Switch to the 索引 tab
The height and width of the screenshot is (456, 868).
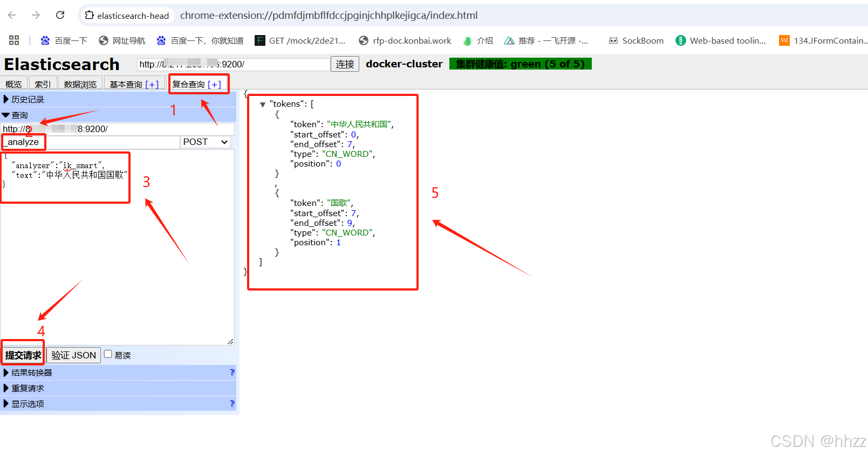[43, 84]
